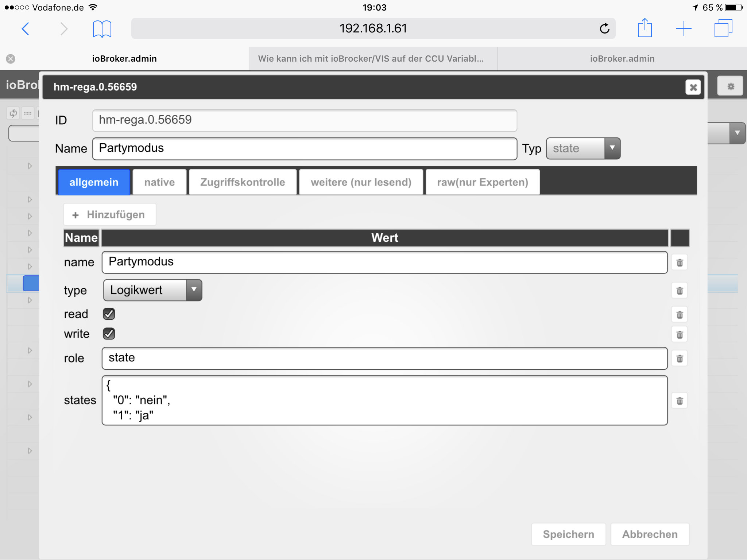Tap Safari bookmarks book icon
Image resolution: width=747 pixels, height=560 pixels.
click(102, 29)
